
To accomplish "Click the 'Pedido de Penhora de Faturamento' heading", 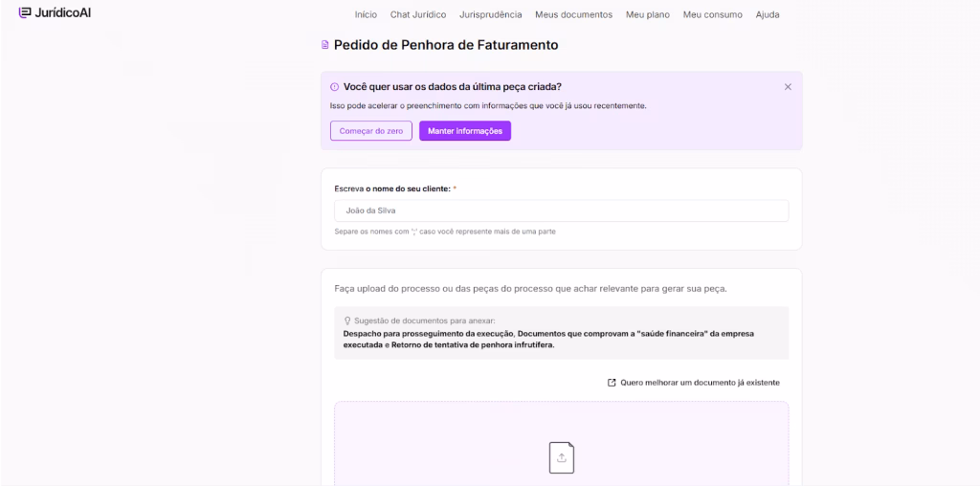I will (x=446, y=45).
